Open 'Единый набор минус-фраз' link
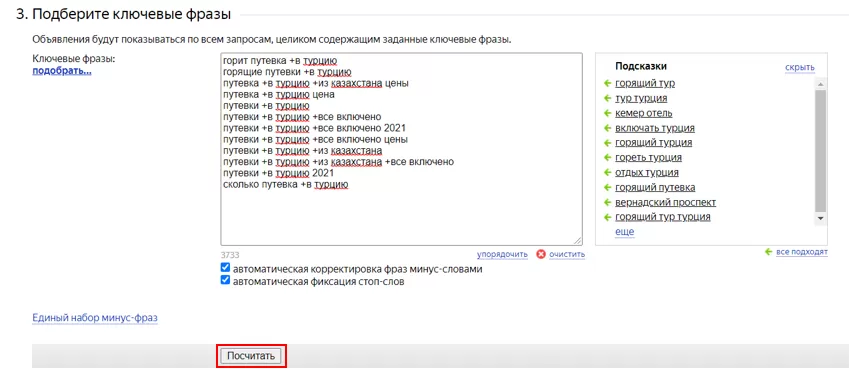849x374 pixels. click(95, 318)
